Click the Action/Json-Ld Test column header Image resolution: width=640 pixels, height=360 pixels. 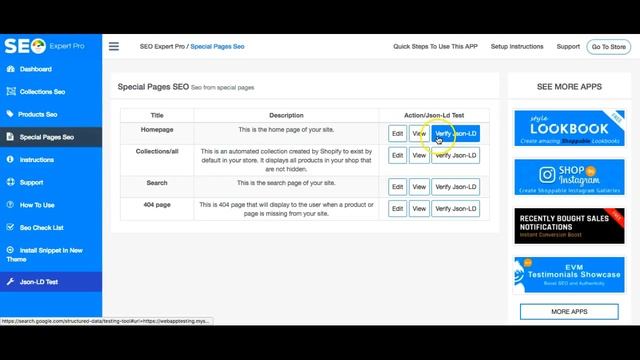tap(434, 116)
